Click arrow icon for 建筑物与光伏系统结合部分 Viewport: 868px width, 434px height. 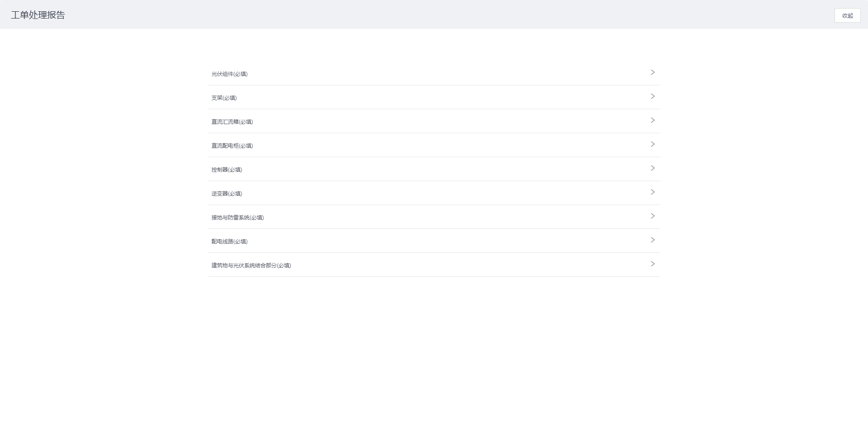click(x=652, y=264)
